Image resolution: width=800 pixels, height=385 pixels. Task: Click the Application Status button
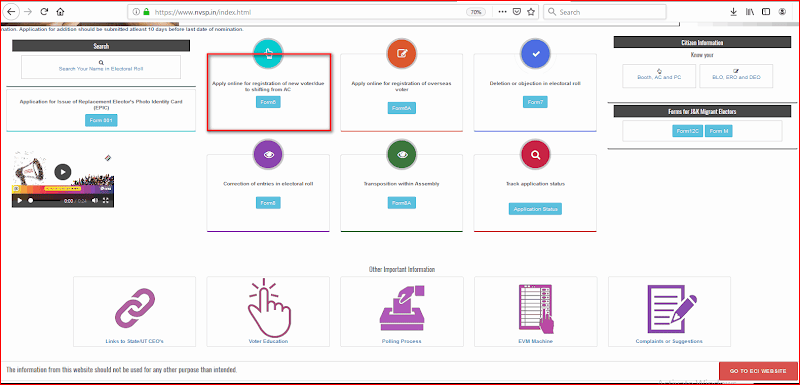click(535, 209)
